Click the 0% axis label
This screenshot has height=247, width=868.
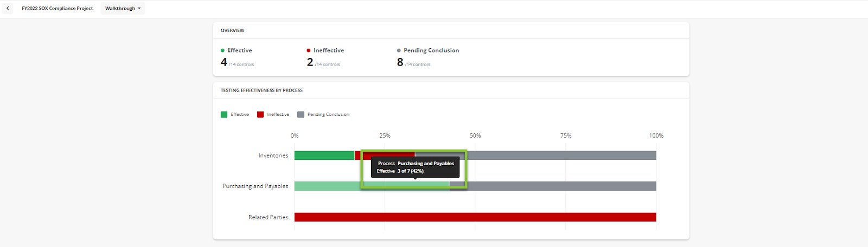295,135
